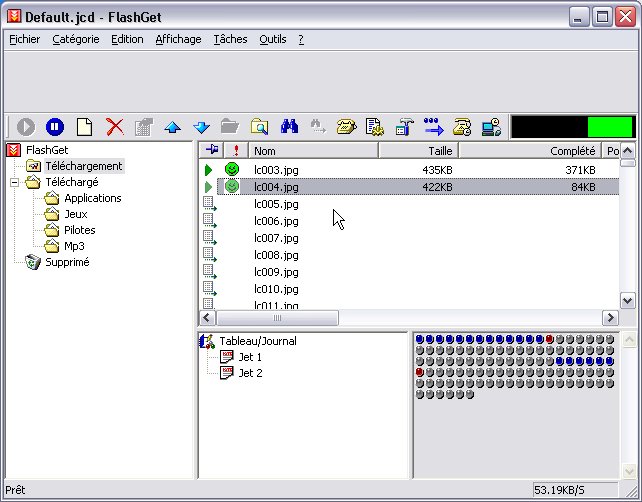This screenshot has height=502, width=642.
Task: Sort by the Nom column header
Action: (313, 151)
